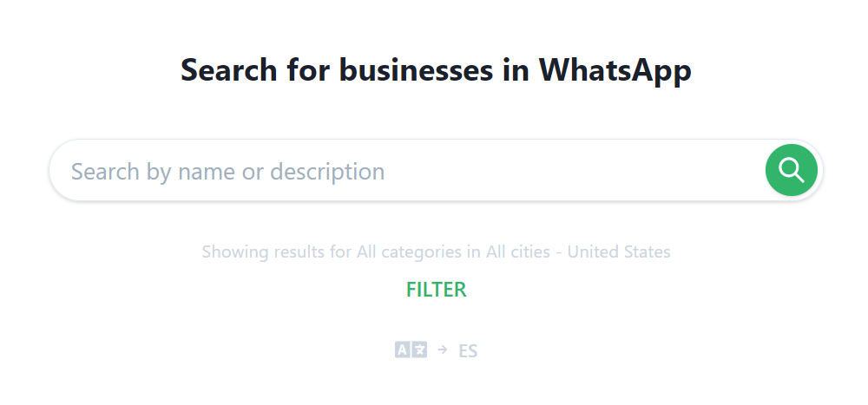Click the arrow icon beside ES
This screenshot has height=405, width=868.
[x=443, y=349]
